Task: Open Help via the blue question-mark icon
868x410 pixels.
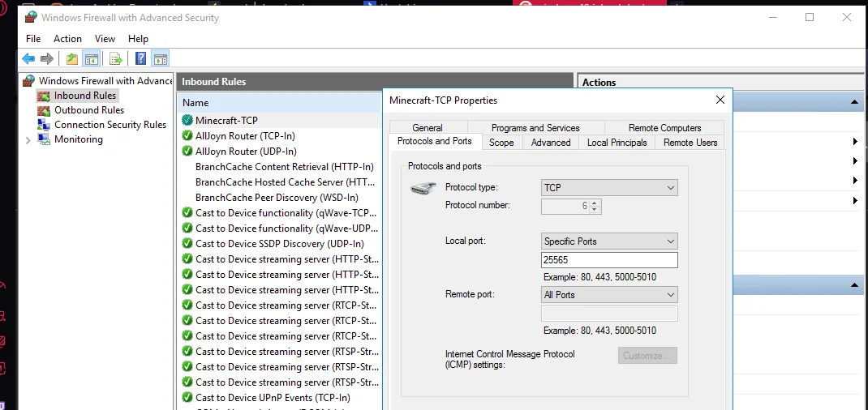Action: [x=141, y=58]
